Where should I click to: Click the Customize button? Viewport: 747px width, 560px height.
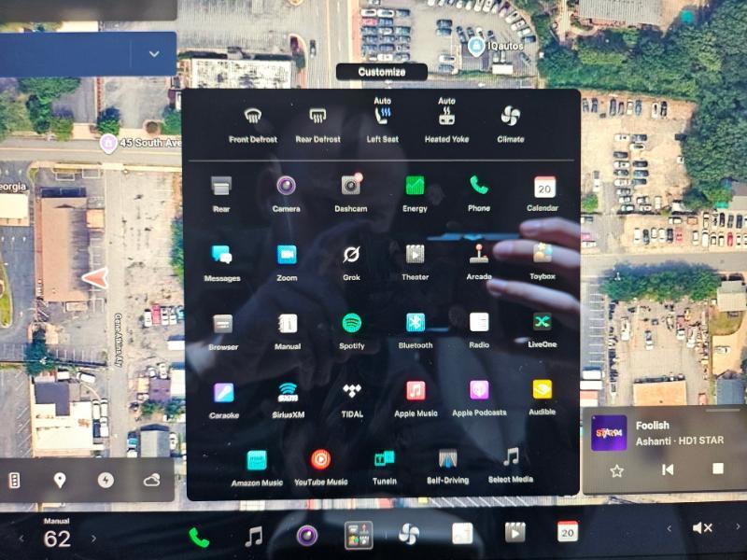(382, 72)
